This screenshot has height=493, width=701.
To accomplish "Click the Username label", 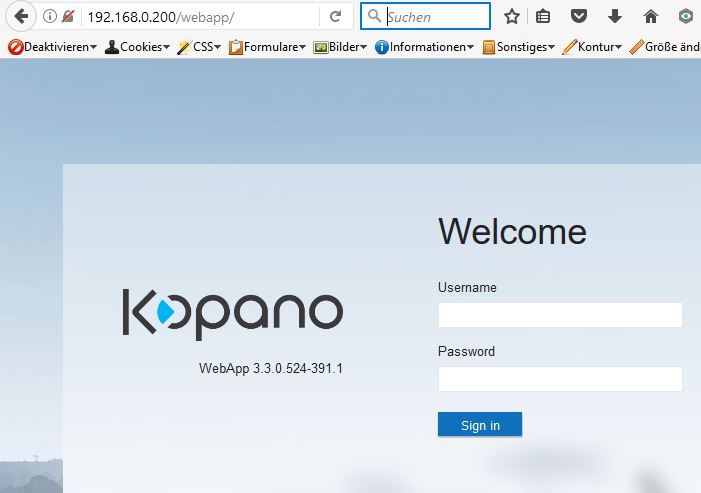I will [x=467, y=287].
